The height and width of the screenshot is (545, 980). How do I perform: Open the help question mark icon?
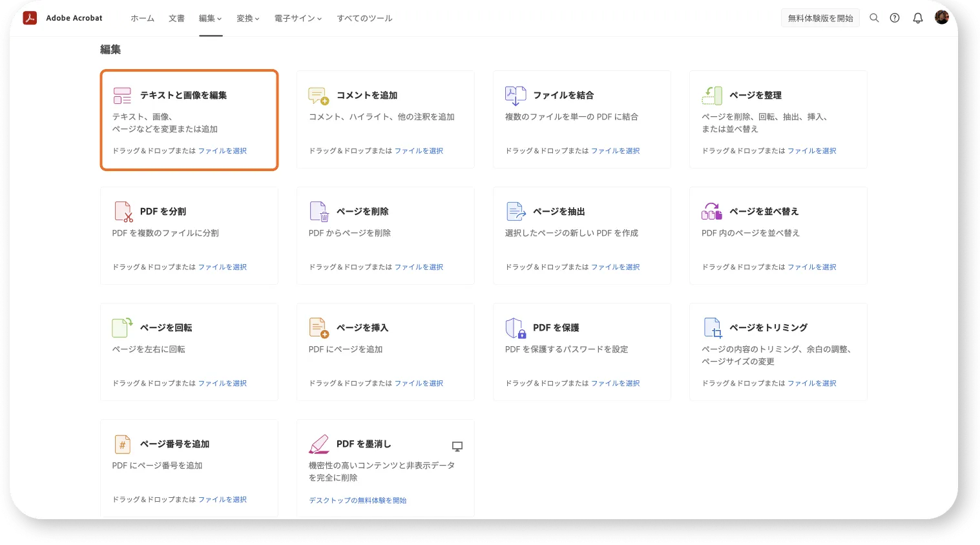pos(895,18)
